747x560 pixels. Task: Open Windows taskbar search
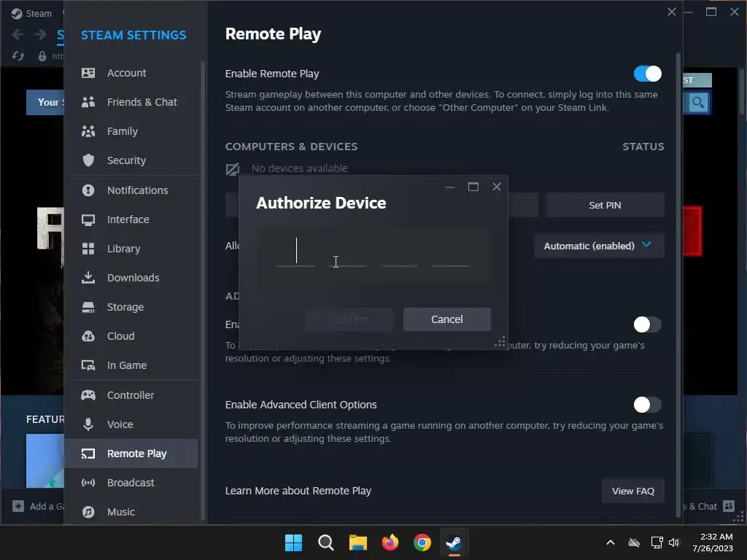point(326,542)
